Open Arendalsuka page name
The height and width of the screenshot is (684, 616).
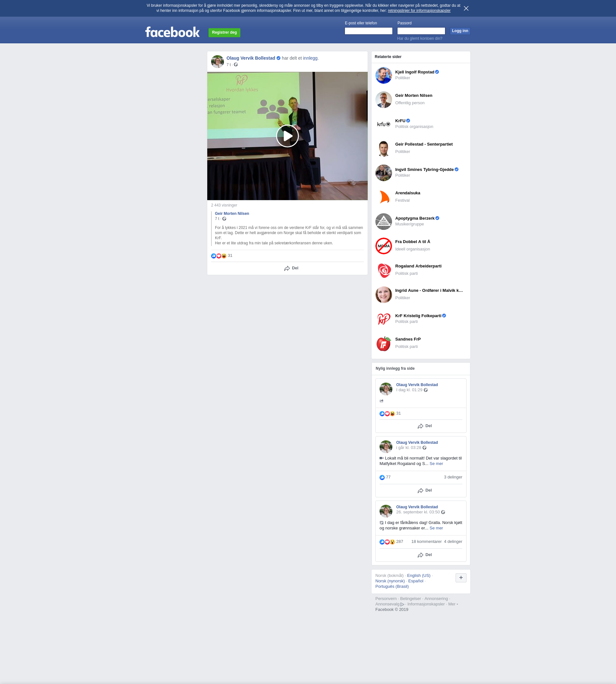tap(407, 193)
